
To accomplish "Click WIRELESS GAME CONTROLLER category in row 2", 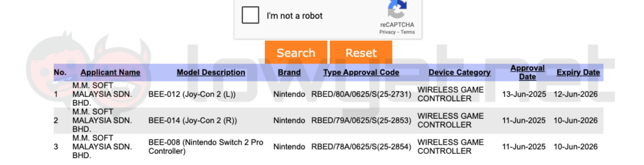I will click(x=450, y=120).
